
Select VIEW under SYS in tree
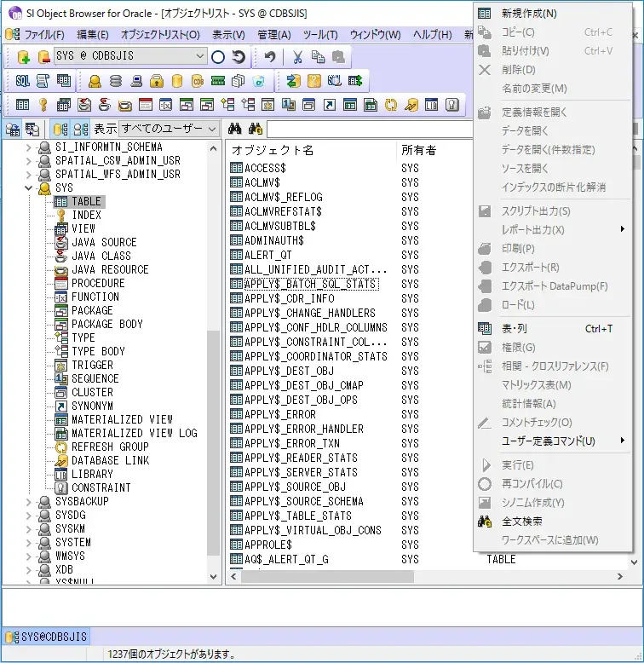[83, 228]
